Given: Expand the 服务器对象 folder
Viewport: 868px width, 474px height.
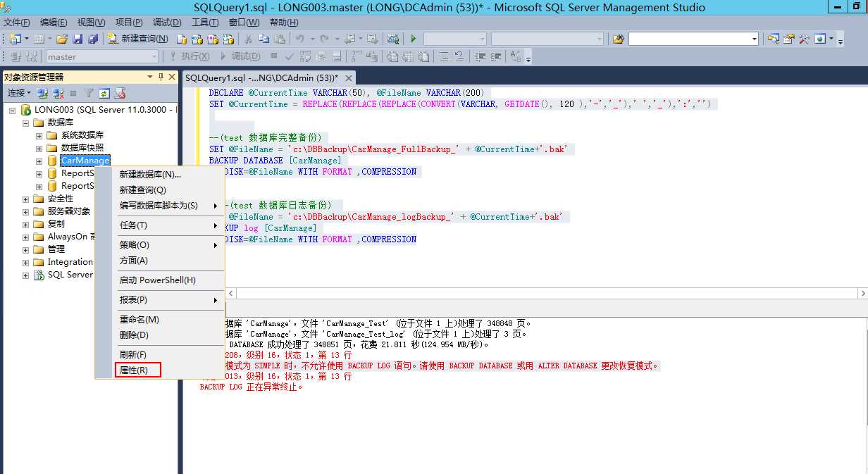Looking at the screenshot, I should (x=26, y=211).
